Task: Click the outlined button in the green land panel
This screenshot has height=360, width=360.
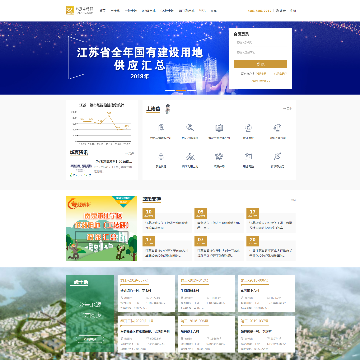Action: 90,339
